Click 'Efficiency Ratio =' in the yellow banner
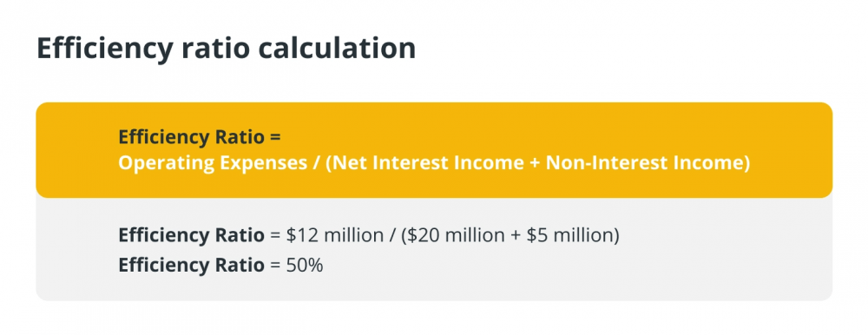Screen dimensions: 868x335 coord(201,137)
